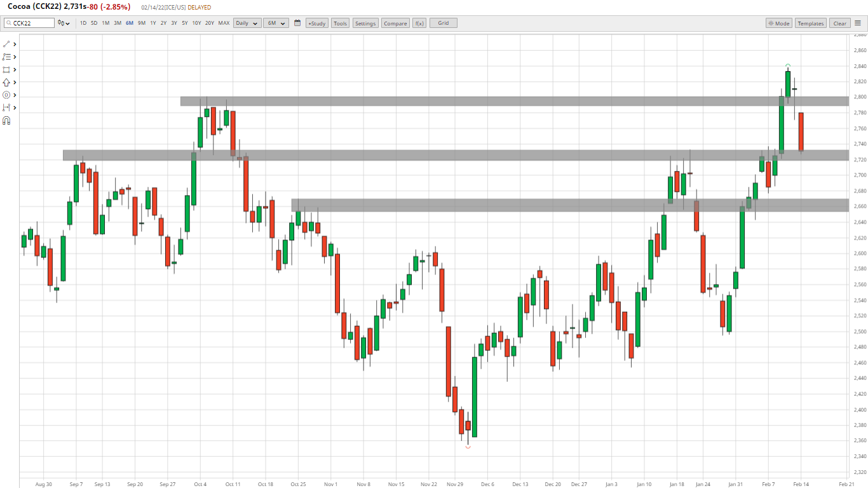868x488 pixels.
Task: Switch to the 1M time range
Action: click(105, 23)
